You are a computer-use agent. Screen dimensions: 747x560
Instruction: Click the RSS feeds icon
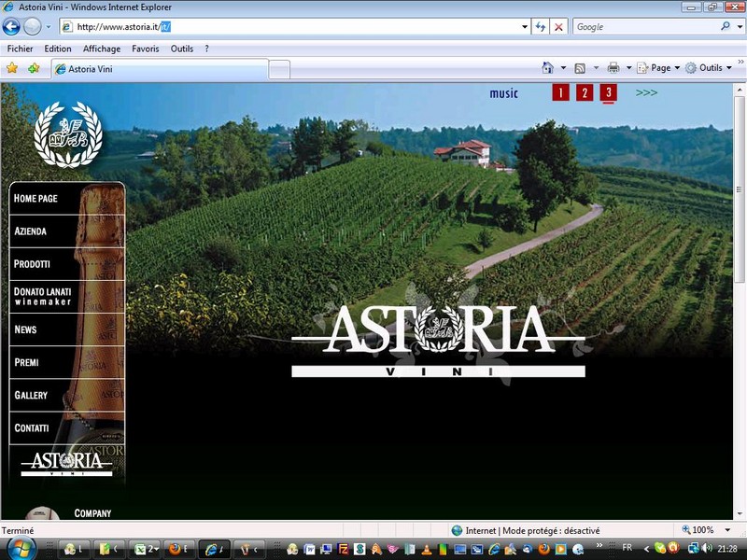click(x=580, y=68)
